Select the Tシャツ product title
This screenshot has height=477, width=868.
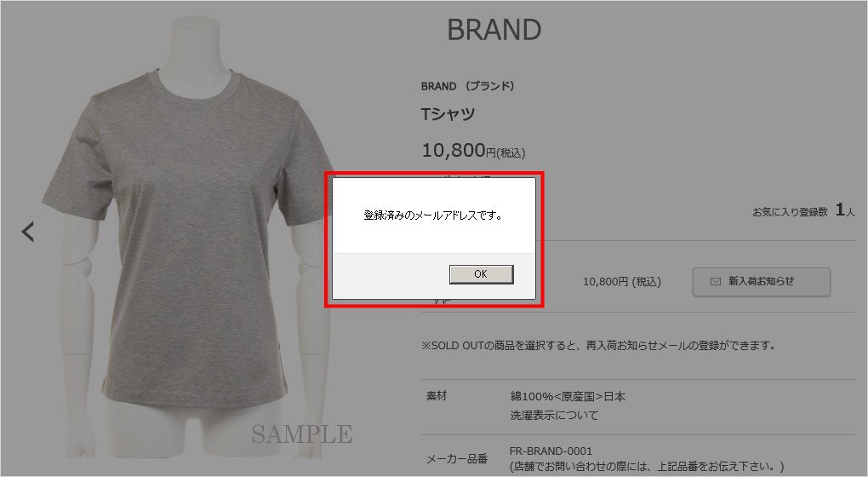[448, 113]
